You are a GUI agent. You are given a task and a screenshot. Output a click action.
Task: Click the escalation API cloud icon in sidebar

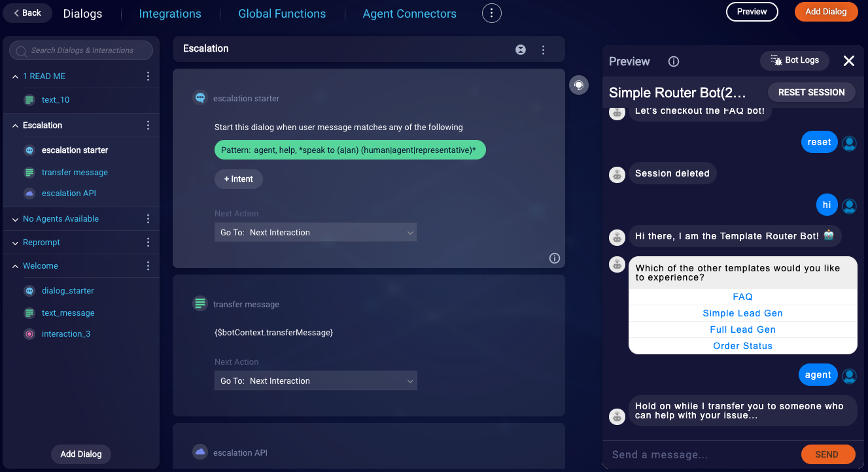[x=29, y=194]
